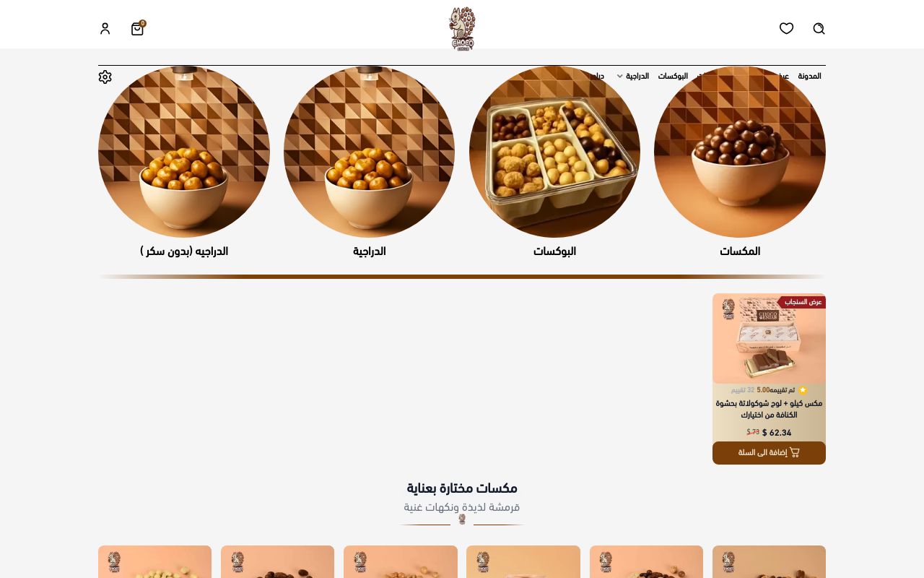Click the star rating icon on product card
The height and width of the screenshot is (578, 924).
point(803,390)
